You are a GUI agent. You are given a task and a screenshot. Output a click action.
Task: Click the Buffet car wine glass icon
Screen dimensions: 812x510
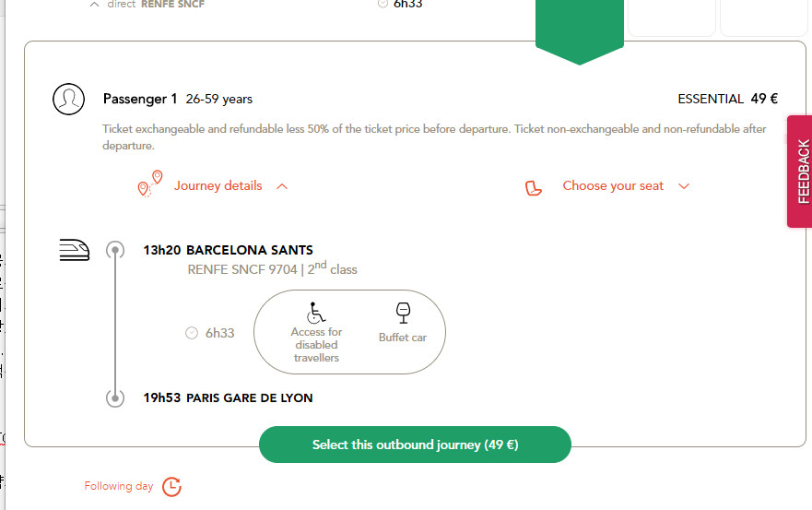point(403,313)
